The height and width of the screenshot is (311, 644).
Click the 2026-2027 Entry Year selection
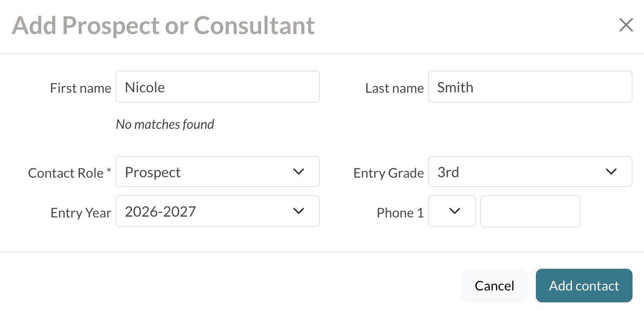coord(160,211)
